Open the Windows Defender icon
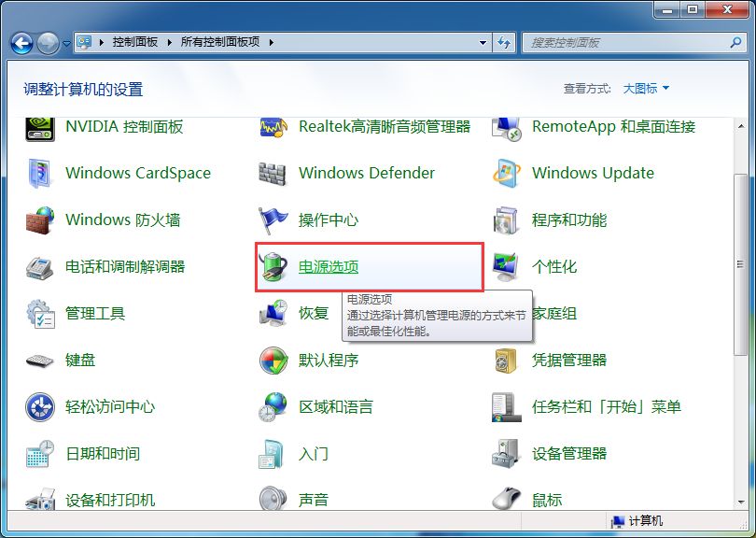The width and height of the screenshot is (756, 538). [273, 174]
